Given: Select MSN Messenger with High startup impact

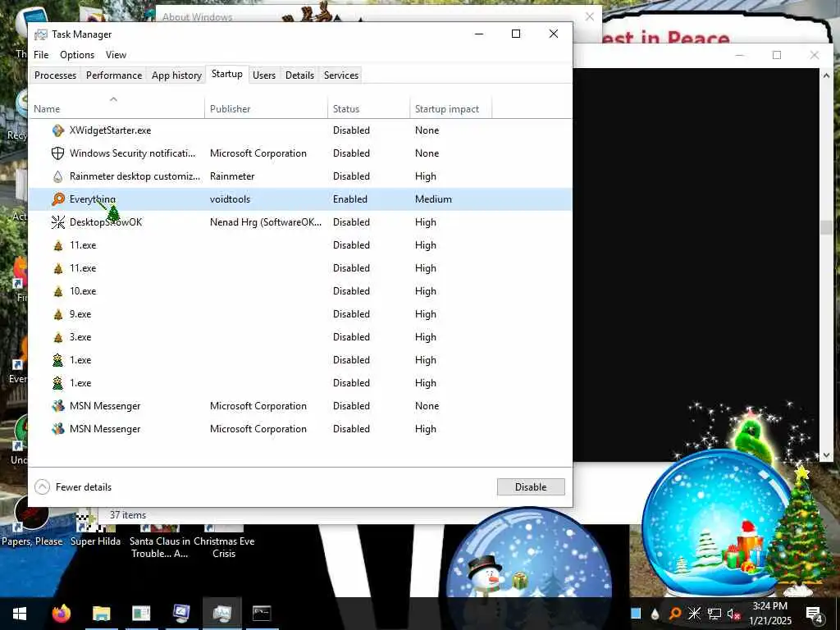Looking at the screenshot, I should 105,429.
